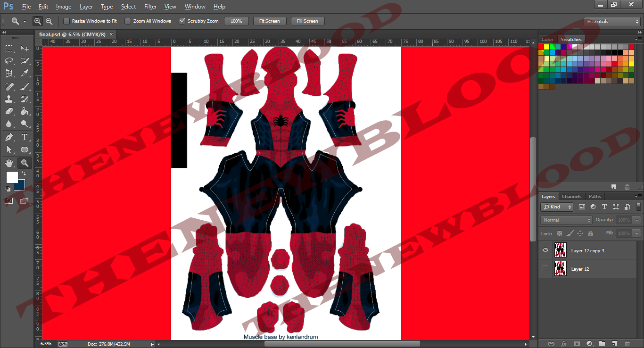The height and width of the screenshot is (348, 644).
Task: Select the Zoom tool in toolbox
Action: pos(25,163)
